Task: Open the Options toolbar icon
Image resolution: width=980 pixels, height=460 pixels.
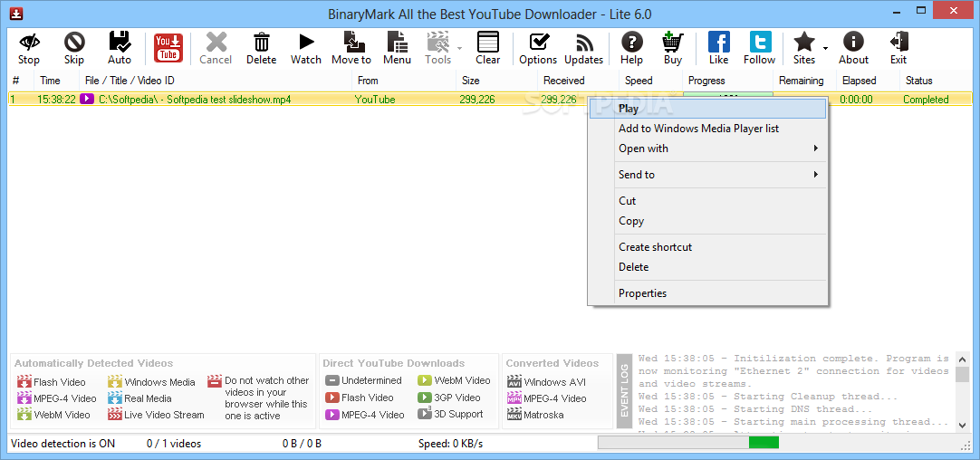Action: tap(539, 43)
